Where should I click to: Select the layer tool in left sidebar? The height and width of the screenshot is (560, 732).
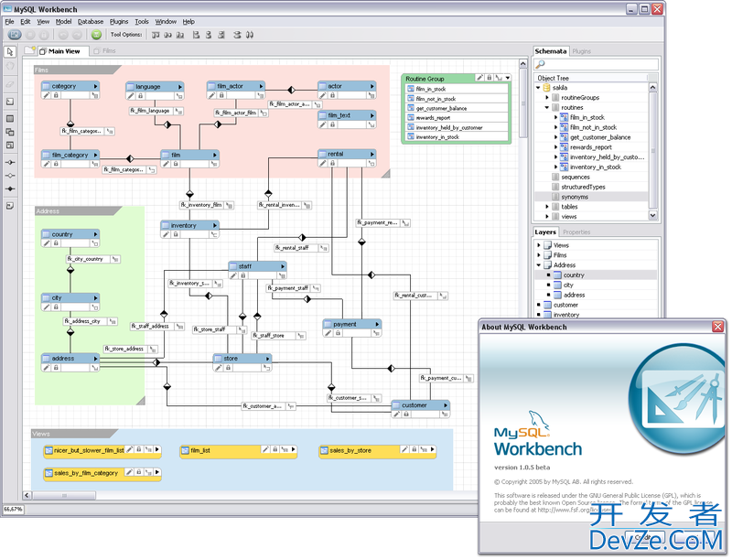(10, 102)
